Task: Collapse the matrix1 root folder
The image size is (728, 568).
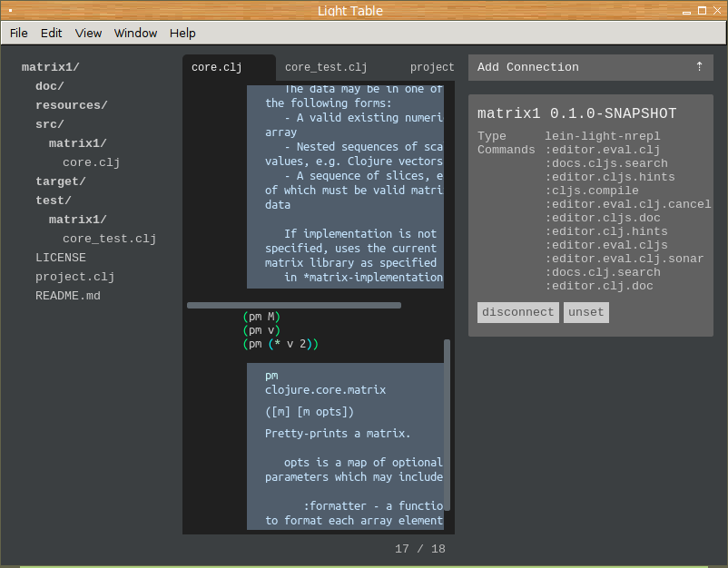Action: click(51, 67)
